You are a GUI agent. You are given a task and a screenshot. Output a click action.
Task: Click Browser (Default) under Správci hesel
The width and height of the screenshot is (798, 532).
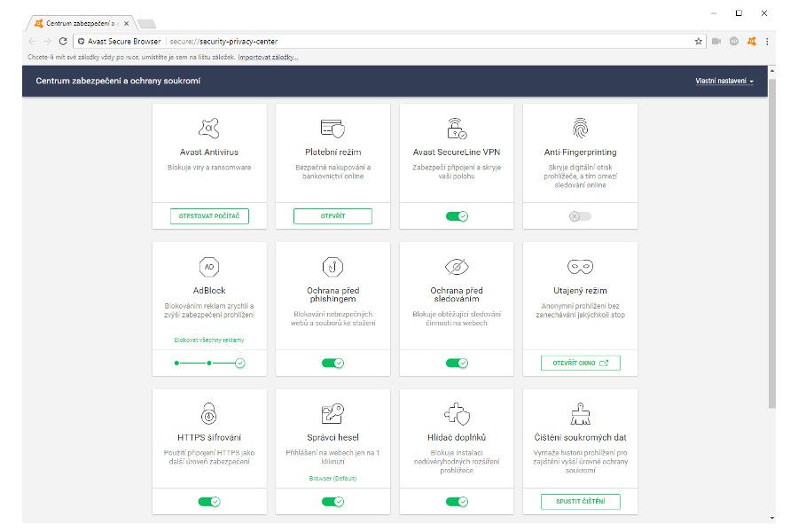click(x=332, y=476)
